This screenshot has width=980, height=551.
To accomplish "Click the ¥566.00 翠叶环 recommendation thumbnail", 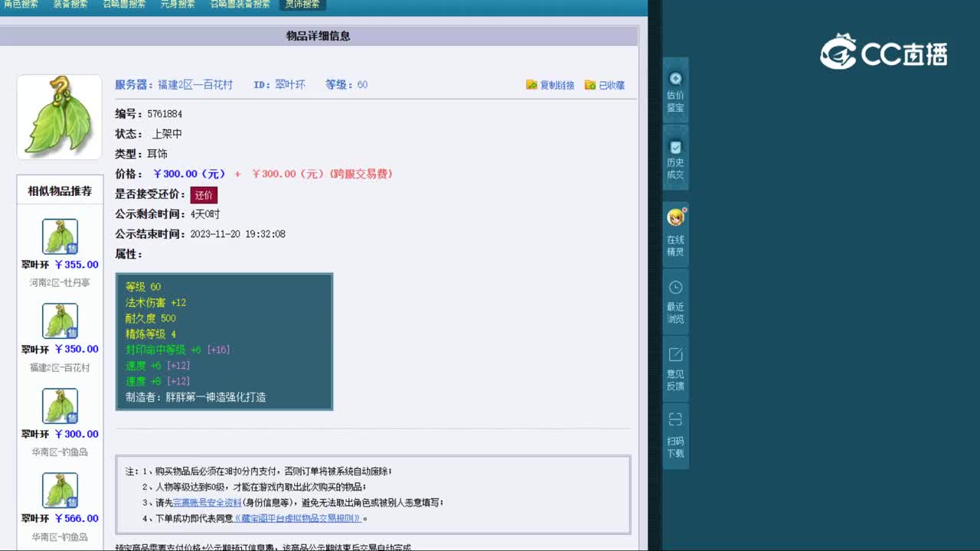I will click(59, 490).
